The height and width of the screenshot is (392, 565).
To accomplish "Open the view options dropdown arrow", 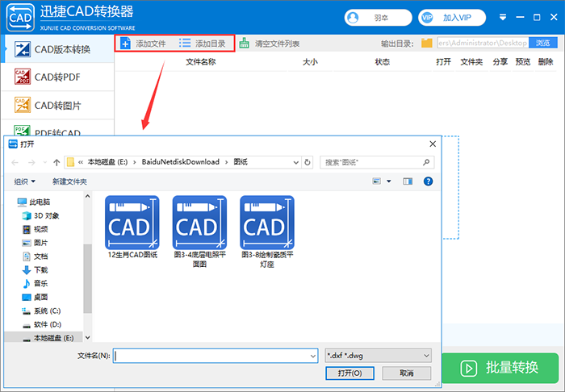I will pyautogui.click(x=389, y=181).
